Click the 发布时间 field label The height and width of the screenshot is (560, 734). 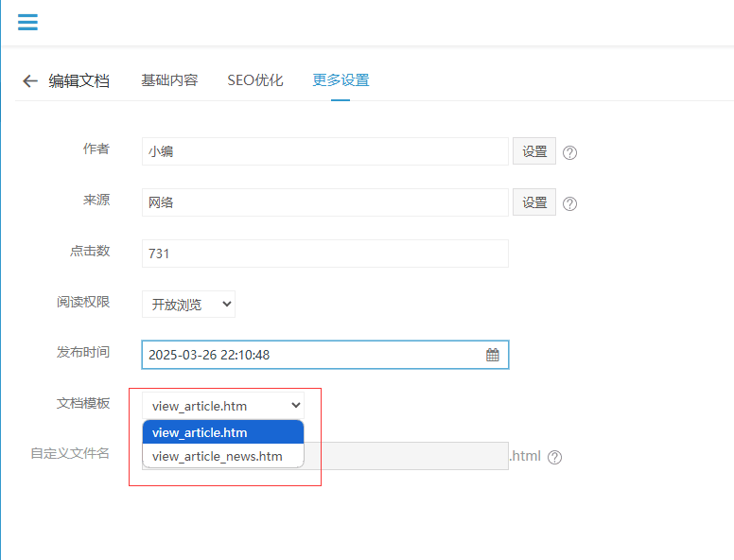(83, 352)
